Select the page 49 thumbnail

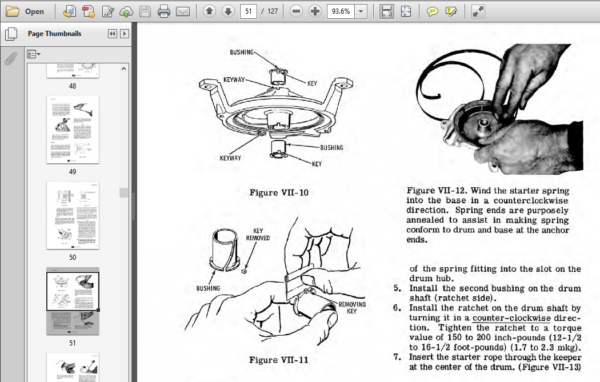tap(73, 130)
